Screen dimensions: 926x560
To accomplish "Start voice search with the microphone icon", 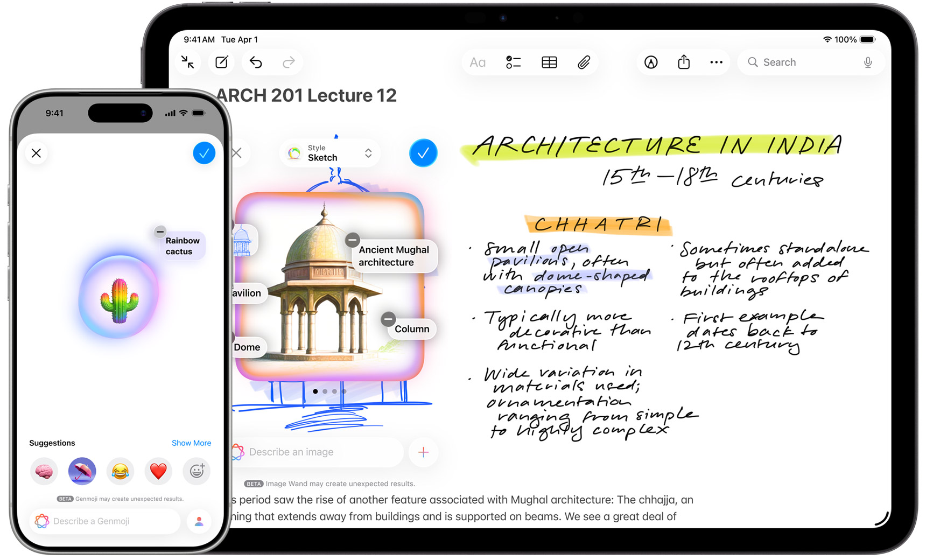I will click(868, 62).
